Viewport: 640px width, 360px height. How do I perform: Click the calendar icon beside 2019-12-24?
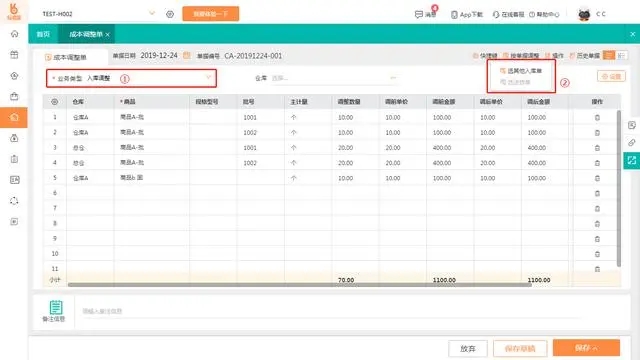point(187,56)
